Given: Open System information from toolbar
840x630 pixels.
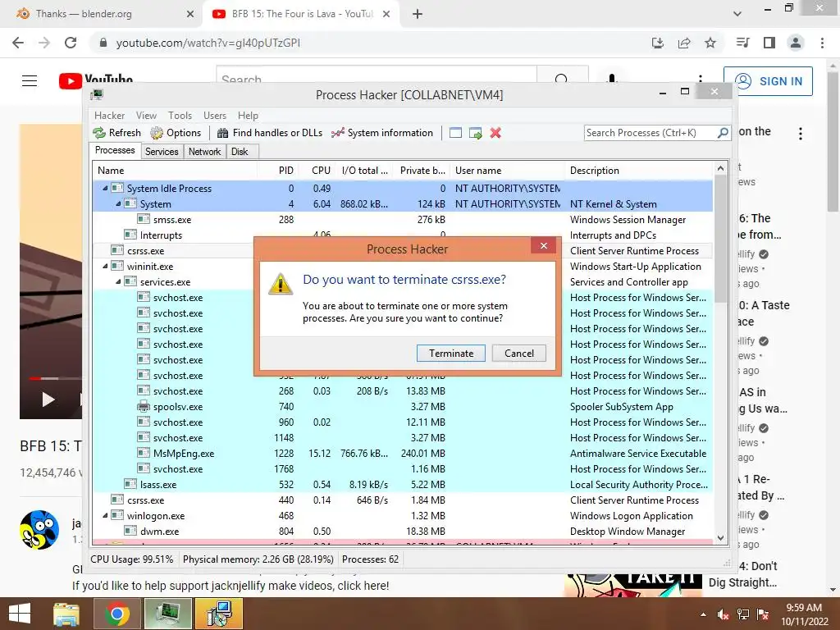Looking at the screenshot, I should point(382,133).
